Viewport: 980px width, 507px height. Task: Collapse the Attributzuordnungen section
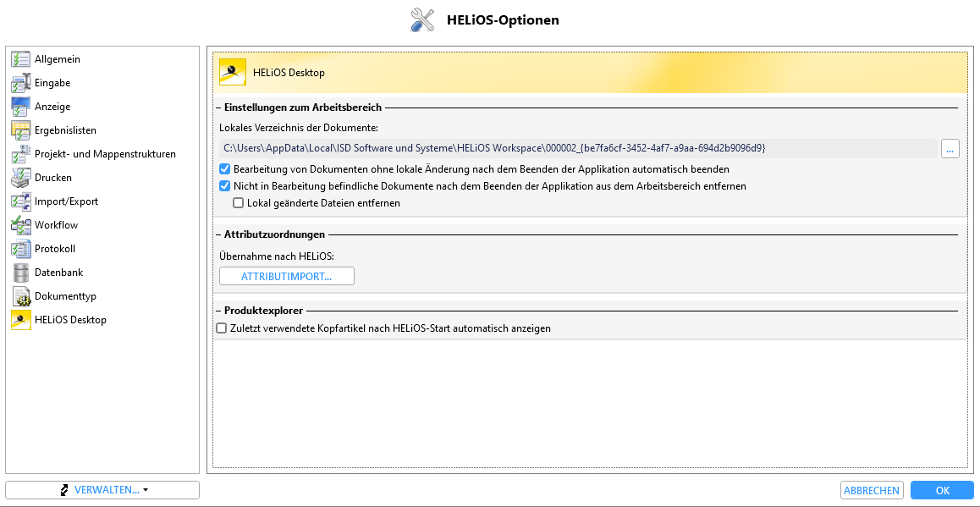point(218,235)
